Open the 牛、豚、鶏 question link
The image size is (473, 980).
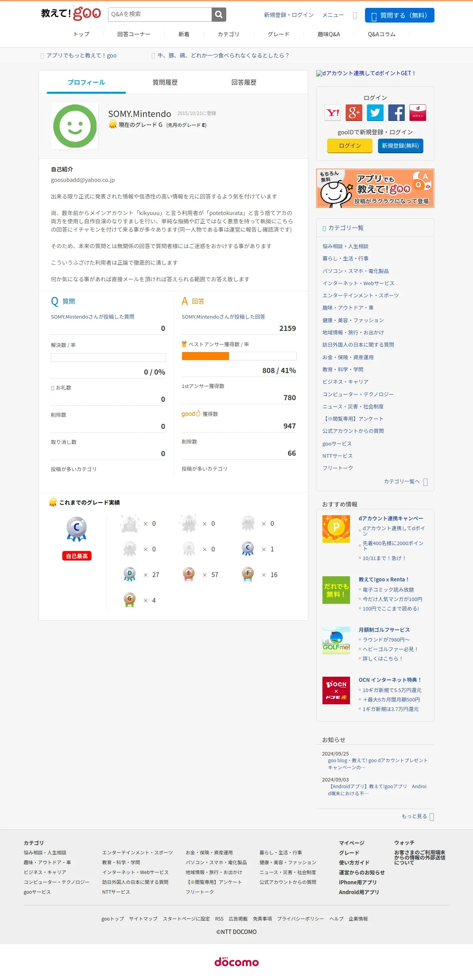pos(223,56)
